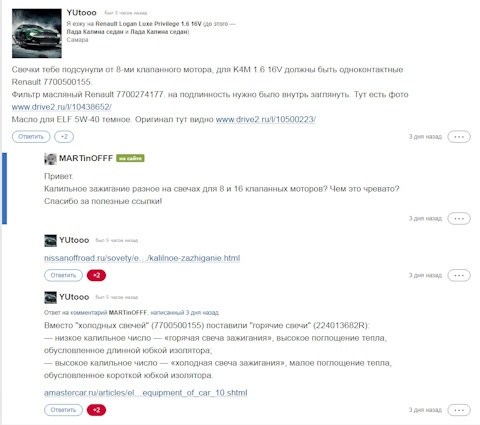Open MARTinOFFF's small profile avatar

click(x=50, y=159)
